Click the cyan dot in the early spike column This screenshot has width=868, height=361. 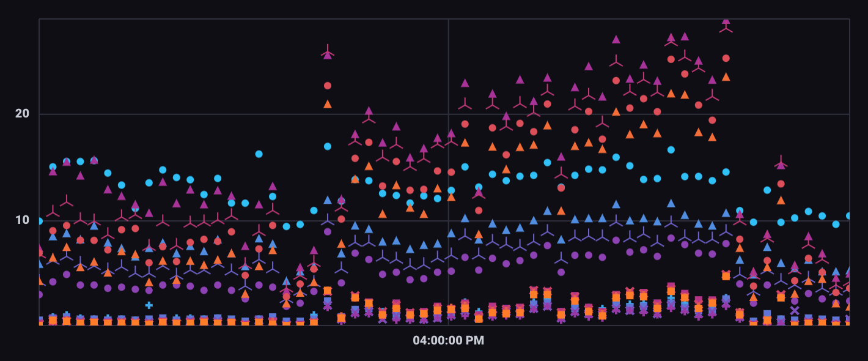pyautogui.click(x=328, y=146)
